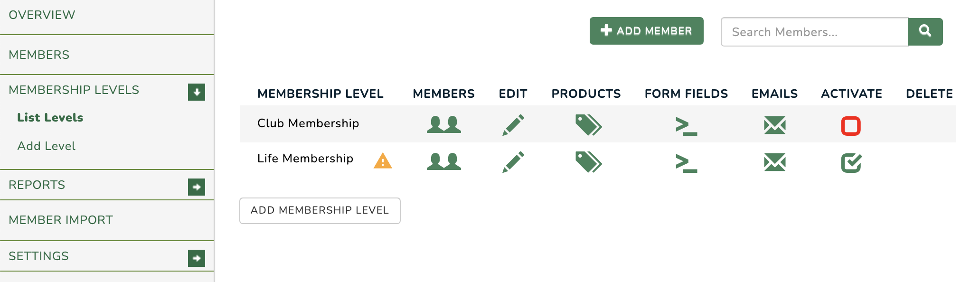Open Emails settings for Life Membership
The width and height of the screenshot is (980, 282).
click(774, 160)
